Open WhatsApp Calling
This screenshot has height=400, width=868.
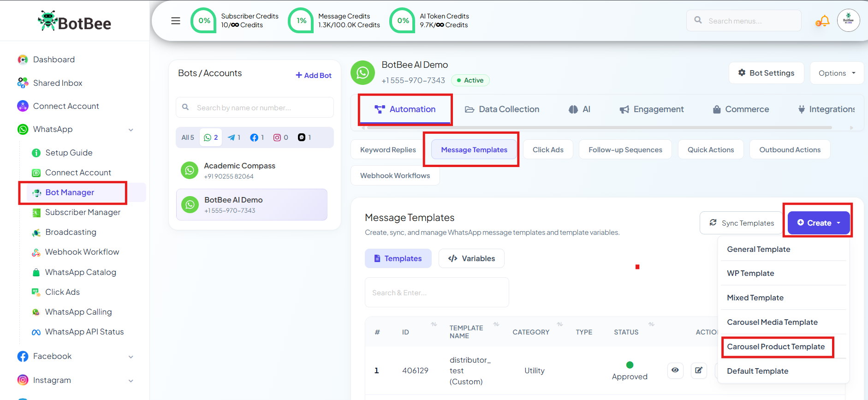78,312
